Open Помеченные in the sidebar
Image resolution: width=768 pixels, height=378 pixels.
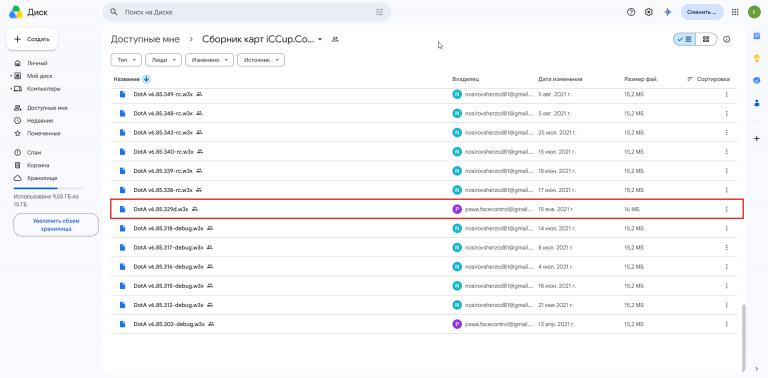tap(44, 133)
